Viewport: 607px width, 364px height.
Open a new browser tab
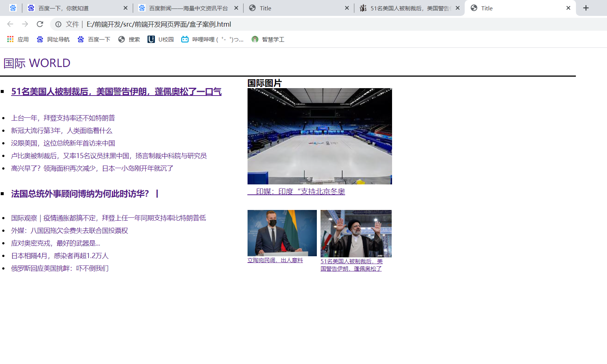[586, 7]
